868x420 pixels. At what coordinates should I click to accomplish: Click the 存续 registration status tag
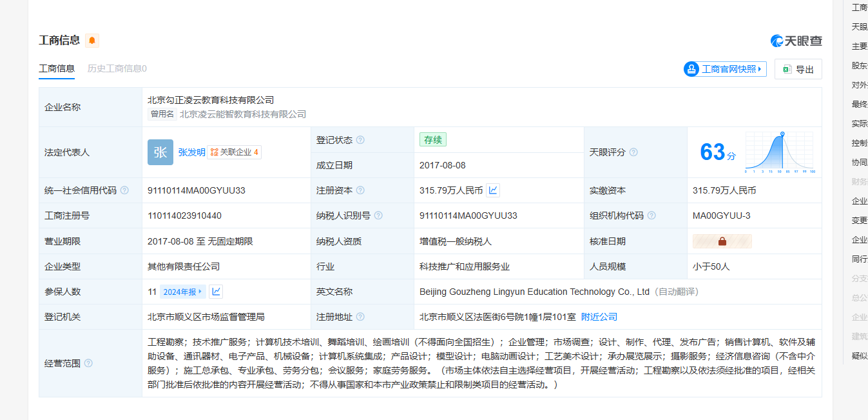(432, 139)
